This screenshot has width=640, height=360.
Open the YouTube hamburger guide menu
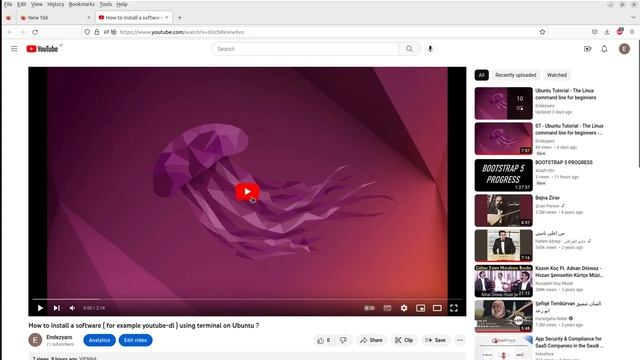tap(14, 49)
